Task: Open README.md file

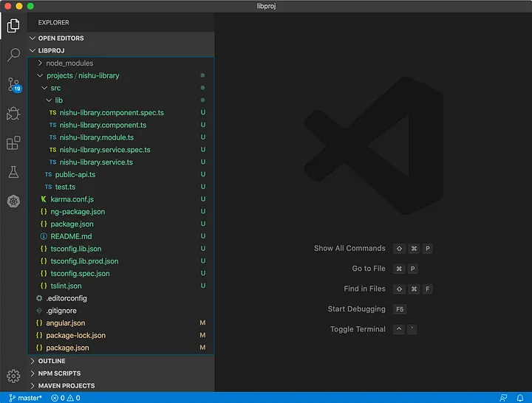Action: 71,236
